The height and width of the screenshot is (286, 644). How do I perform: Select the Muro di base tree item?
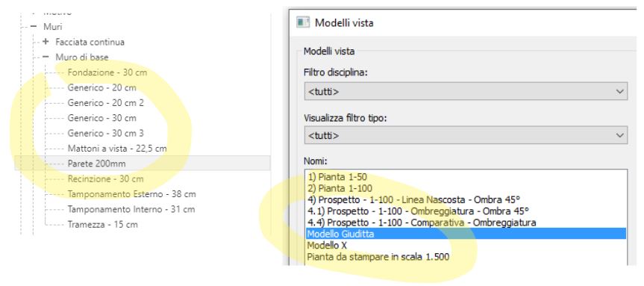point(82,57)
